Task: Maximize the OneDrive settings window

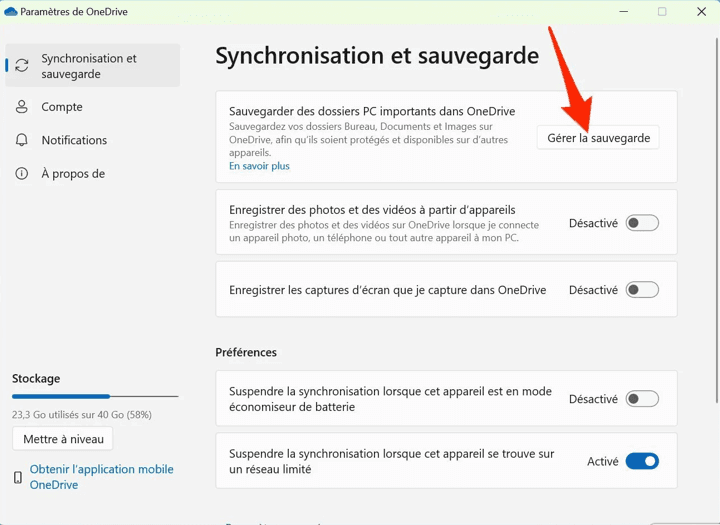Action: 661,12
